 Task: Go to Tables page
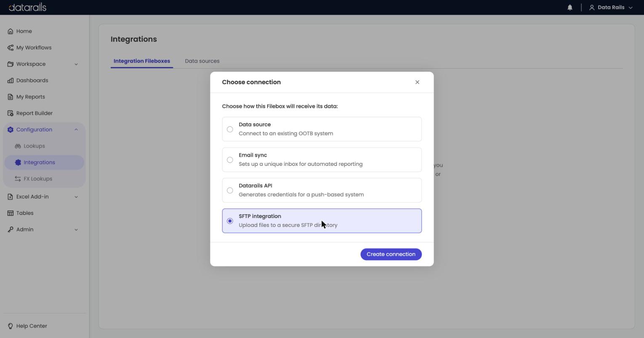pyautogui.click(x=25, y=213)
